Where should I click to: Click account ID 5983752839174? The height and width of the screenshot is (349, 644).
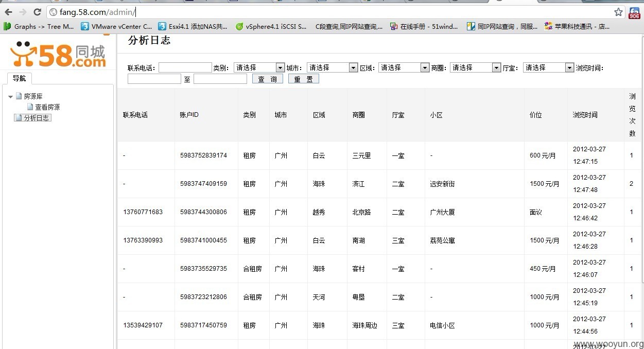(203, 155)
